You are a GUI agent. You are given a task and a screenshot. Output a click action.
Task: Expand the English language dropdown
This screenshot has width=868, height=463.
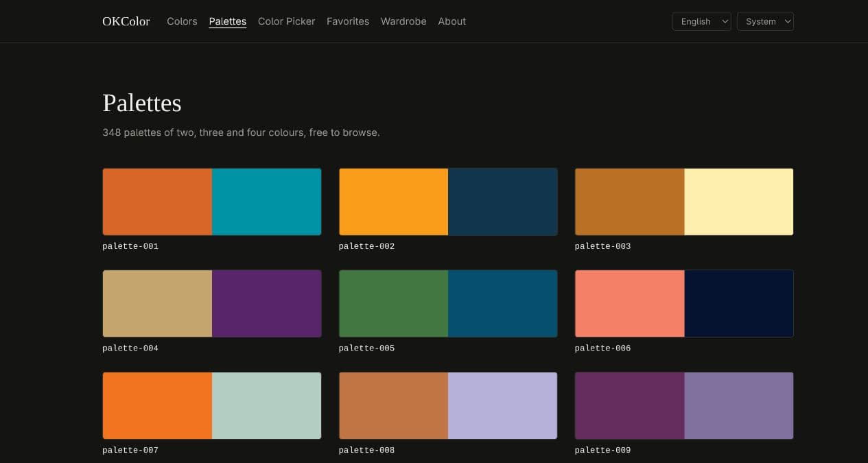[x=701, y=21]
